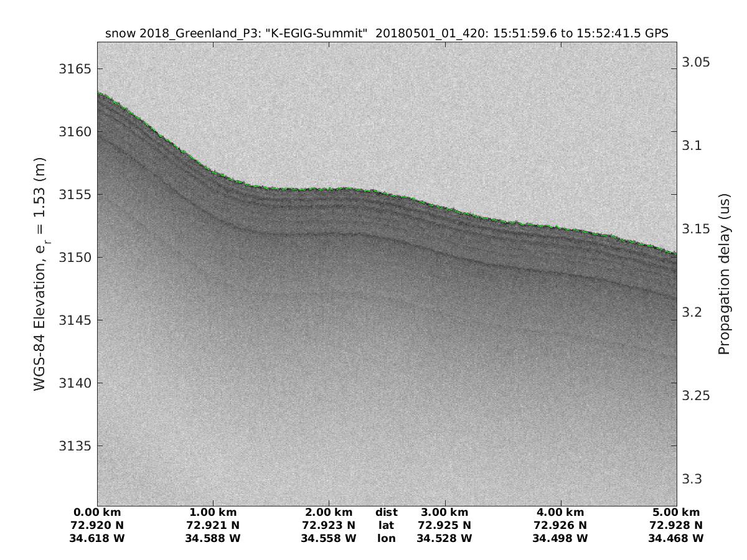This screenshot has width=747, height=560.
Task: Click the 'dist' legend text on x-axis
Action: click(x=386, y=512)
